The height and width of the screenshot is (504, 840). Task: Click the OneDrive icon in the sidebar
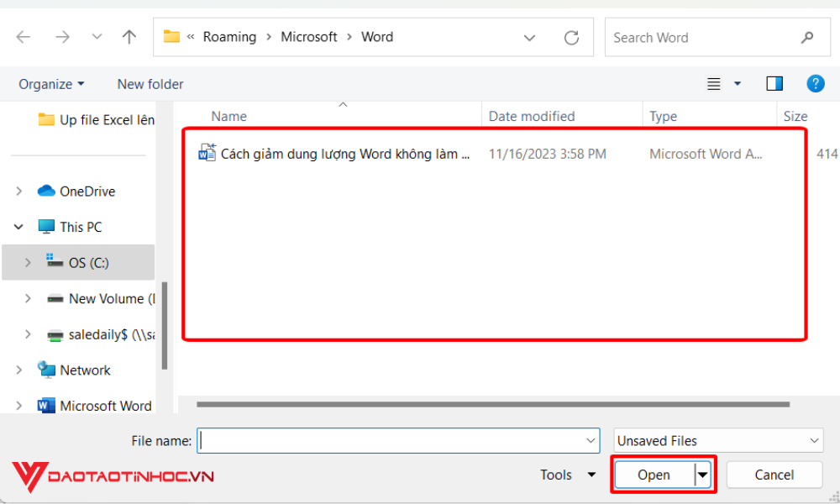click(46, 191)
